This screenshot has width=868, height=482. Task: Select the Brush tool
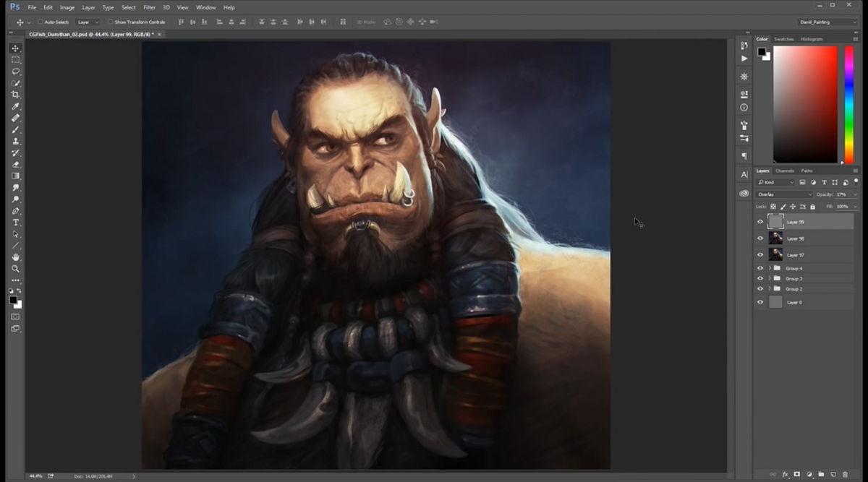tap(16, 129)
